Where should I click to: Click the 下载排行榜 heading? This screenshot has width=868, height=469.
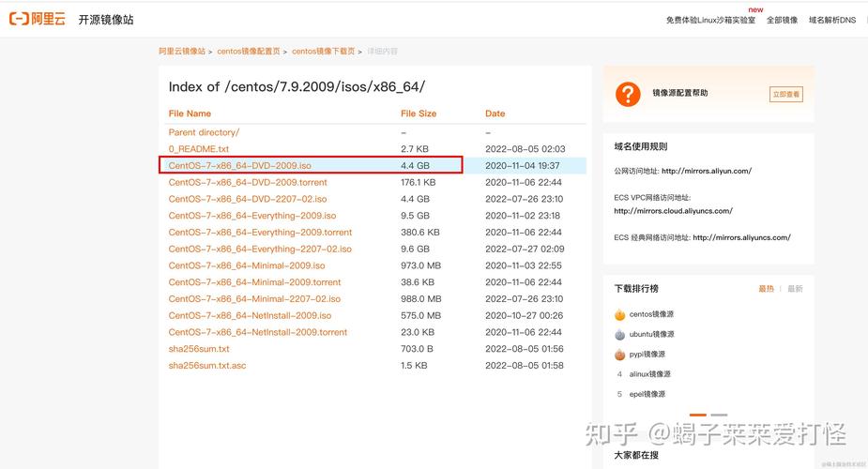636,289
